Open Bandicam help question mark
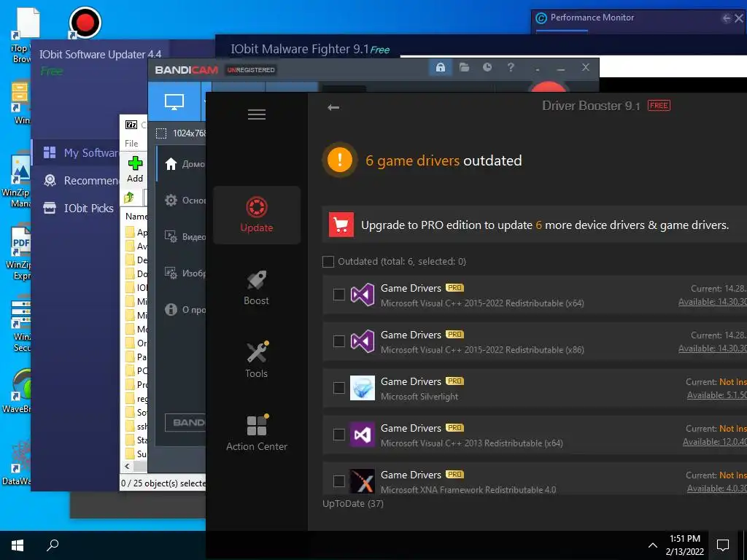This screenshot has width=747, height=560. coord(511,67)
